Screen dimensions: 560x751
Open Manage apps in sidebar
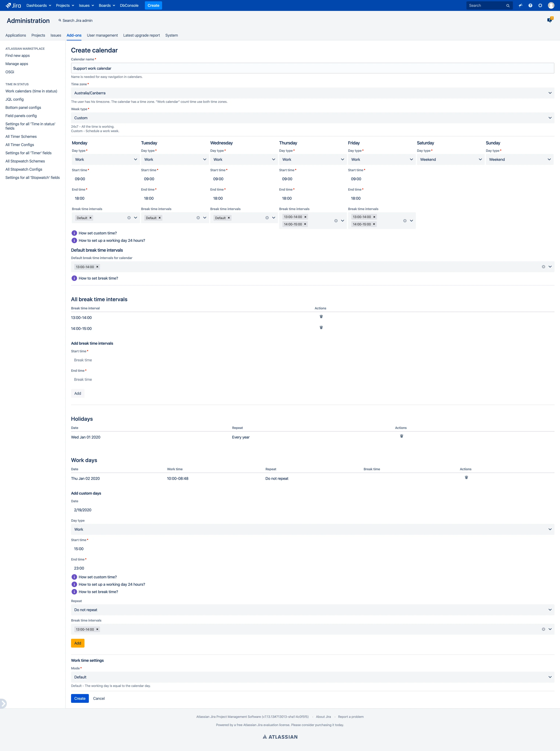17,64
